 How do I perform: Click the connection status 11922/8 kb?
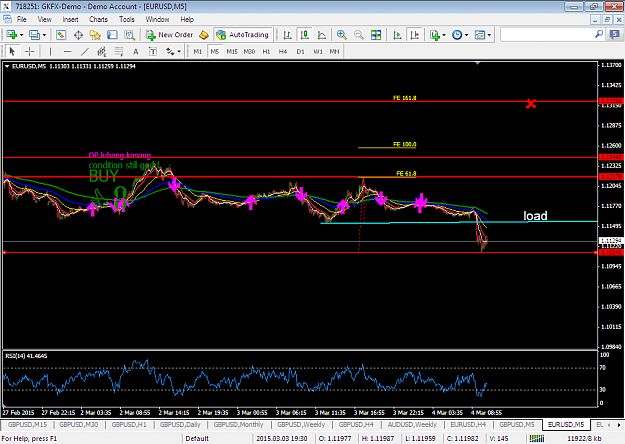tap(584, 438)
